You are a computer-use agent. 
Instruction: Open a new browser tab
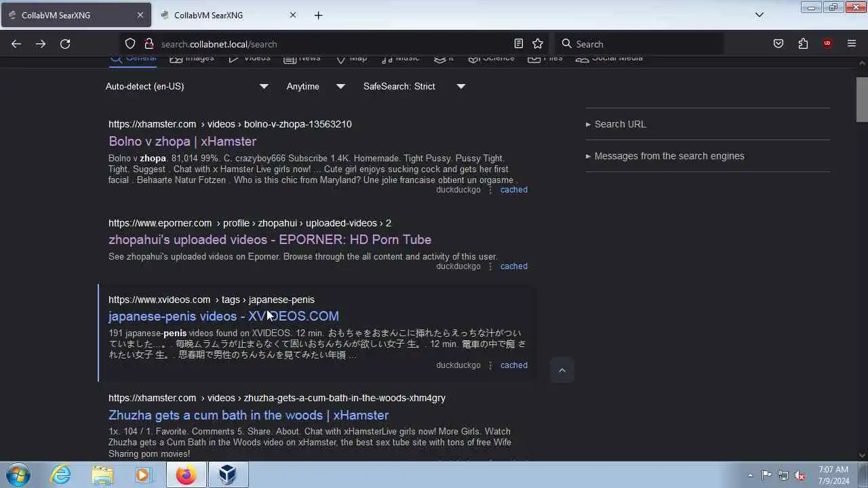(x=318, y=15)
